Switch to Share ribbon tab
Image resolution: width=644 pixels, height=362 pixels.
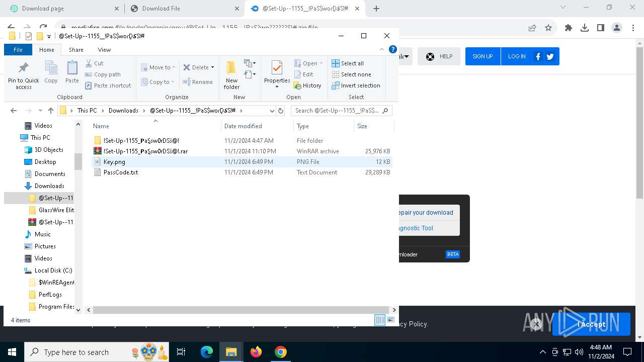coord(76,50)
